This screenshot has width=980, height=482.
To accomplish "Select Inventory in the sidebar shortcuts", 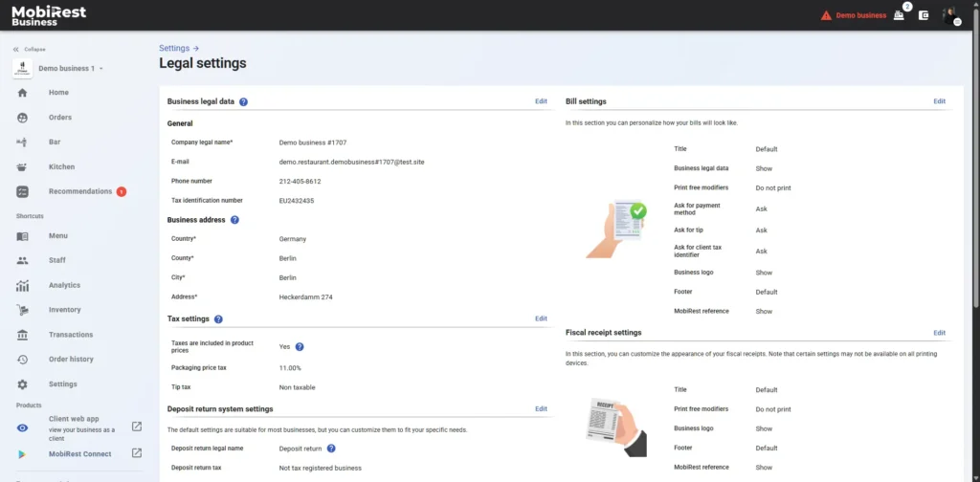I will (64, 310).
